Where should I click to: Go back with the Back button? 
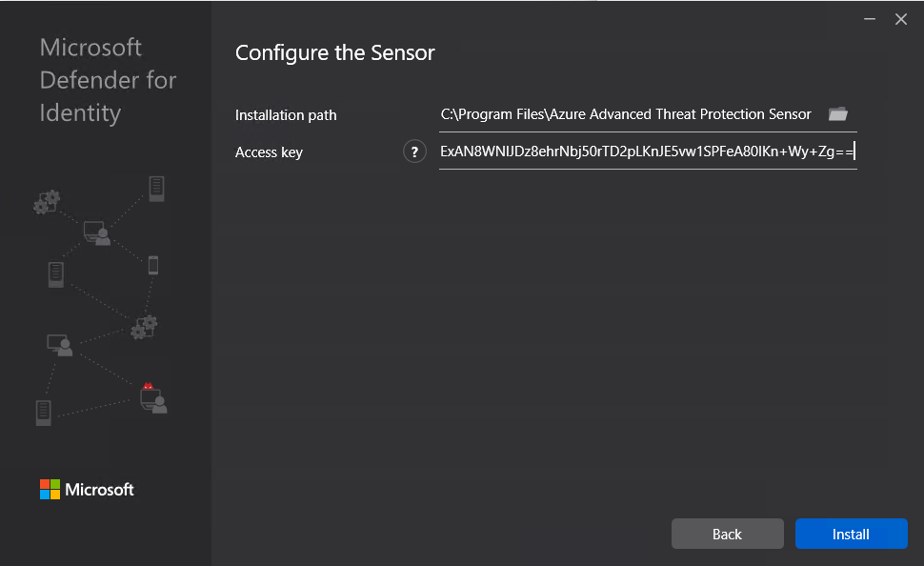pos(727,534)
